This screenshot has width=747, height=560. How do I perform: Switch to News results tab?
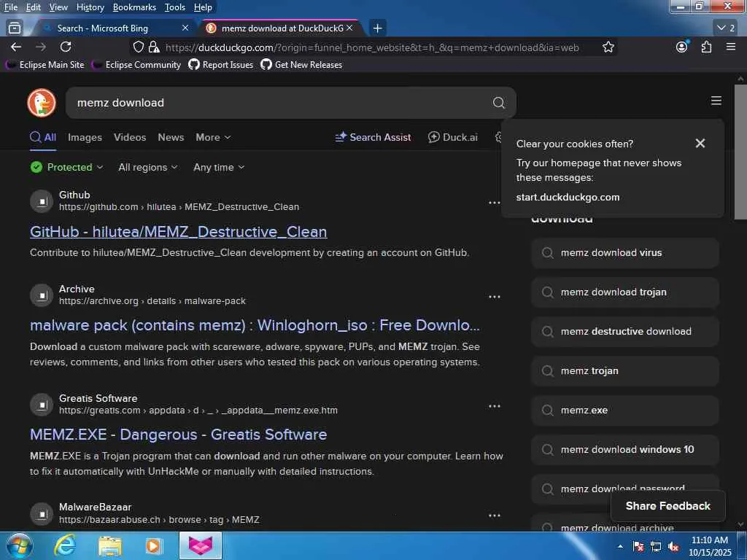[171, 137]
